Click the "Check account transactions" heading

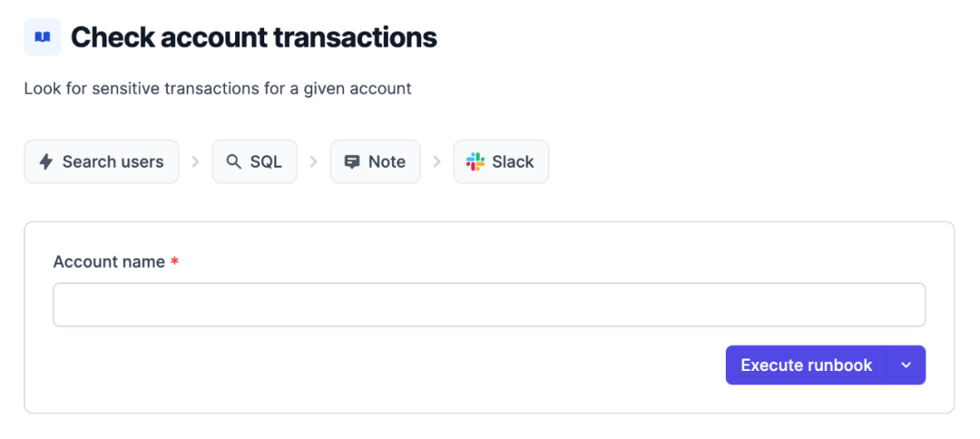[254, 37]
